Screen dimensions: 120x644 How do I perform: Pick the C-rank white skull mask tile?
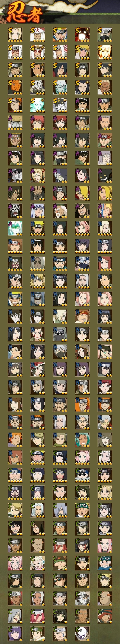point(82,633)
